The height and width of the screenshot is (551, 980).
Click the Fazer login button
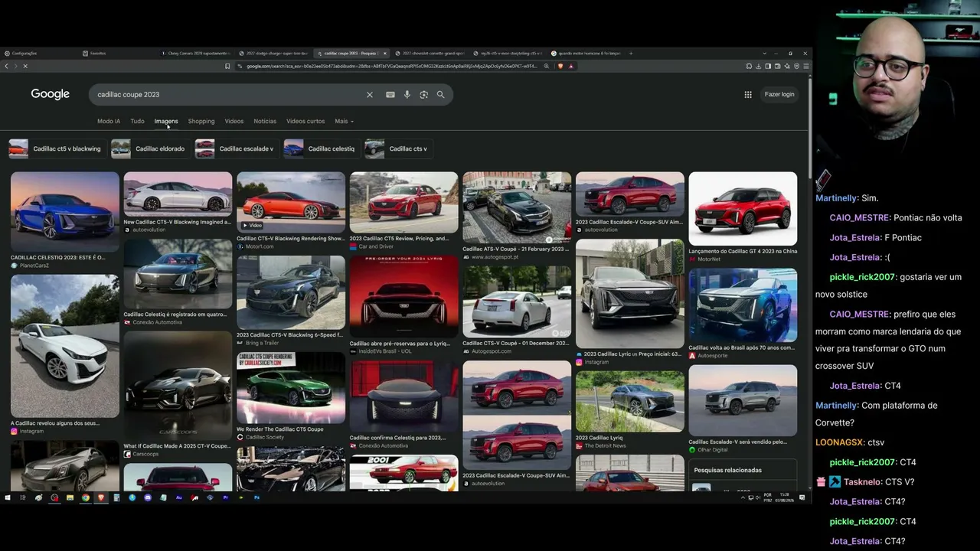click(779, 94)
